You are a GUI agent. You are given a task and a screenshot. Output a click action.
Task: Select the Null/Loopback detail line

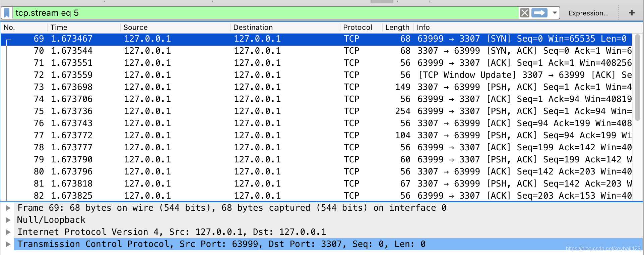click(328, 220)
